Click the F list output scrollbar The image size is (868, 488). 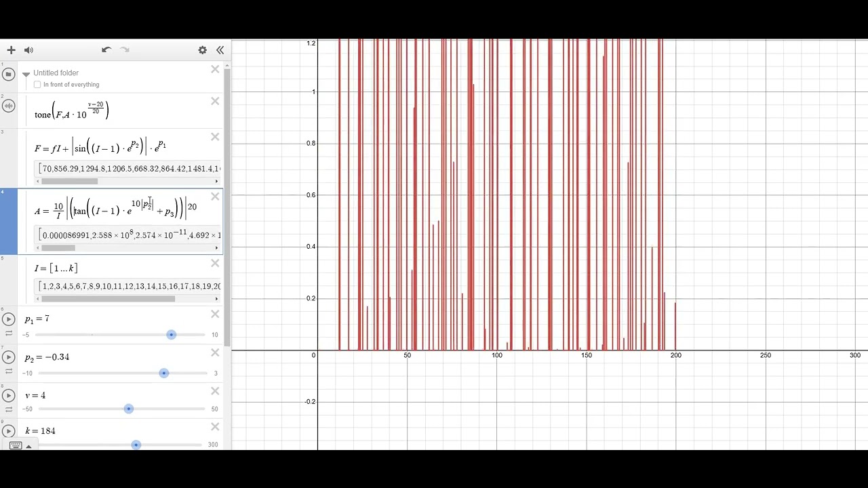[x=70, y=182]
